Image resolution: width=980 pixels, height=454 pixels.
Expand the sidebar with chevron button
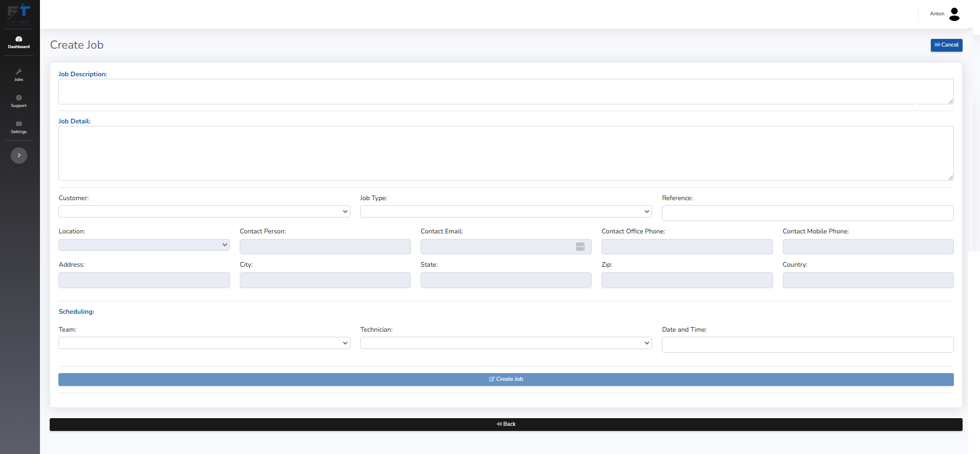tap(19, 155)
